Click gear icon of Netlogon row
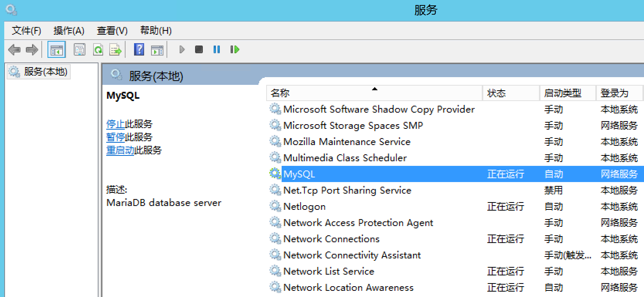The height and width of the screenshot is (297, 644). pos(275,206)
